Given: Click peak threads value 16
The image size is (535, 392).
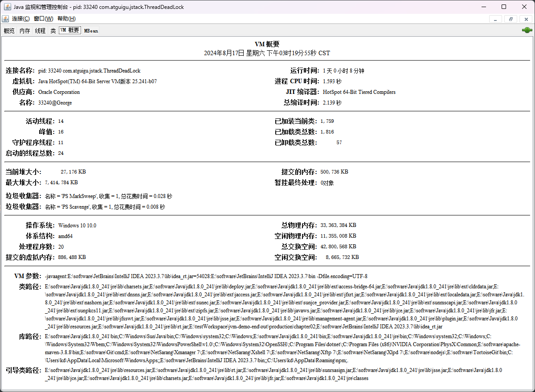Looking at the screenshot, I should pos(61,132).
